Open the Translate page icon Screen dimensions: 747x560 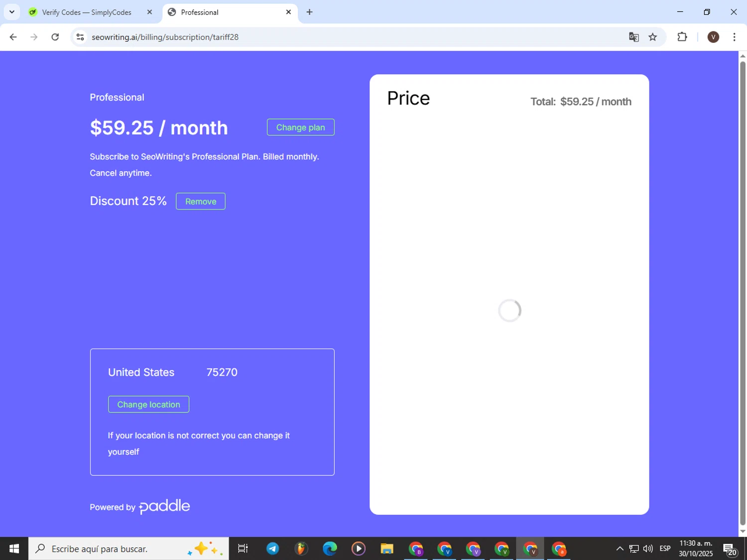633,37
